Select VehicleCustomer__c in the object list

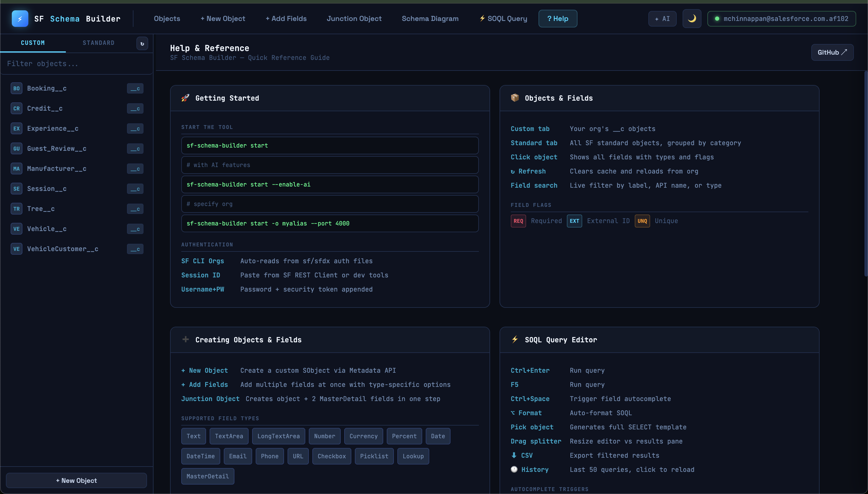pyautogui.click(x=77, y=249)
